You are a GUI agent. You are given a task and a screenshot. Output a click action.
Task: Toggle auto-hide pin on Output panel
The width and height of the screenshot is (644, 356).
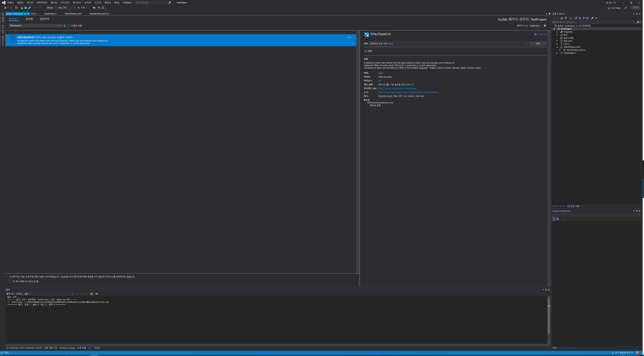(546, 290)
